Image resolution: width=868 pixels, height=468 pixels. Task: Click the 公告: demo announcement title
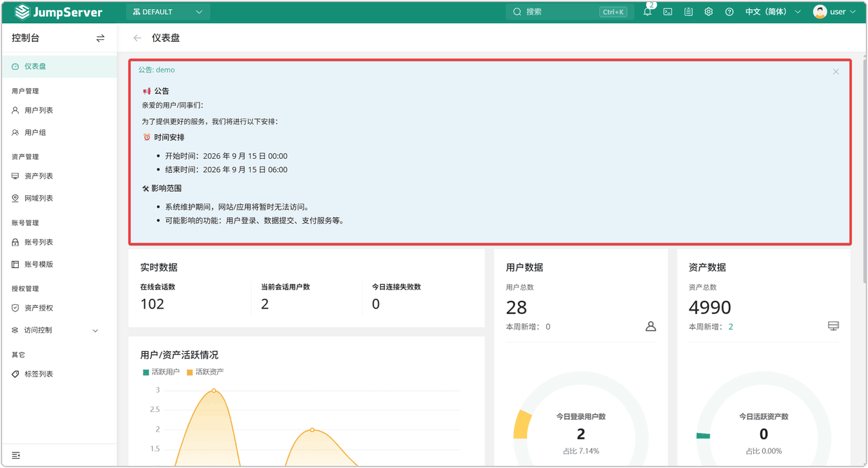point(156,70)
